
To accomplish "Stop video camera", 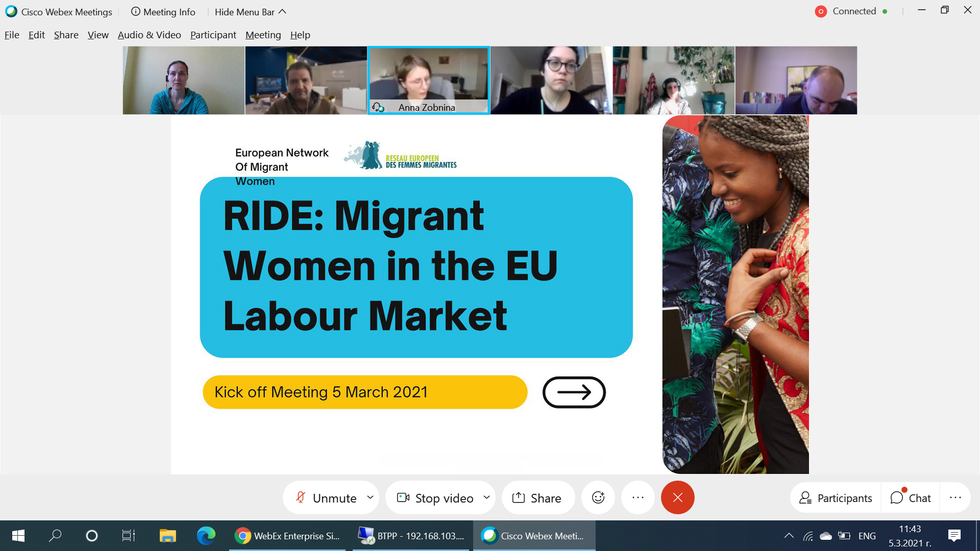I will 435,498.
